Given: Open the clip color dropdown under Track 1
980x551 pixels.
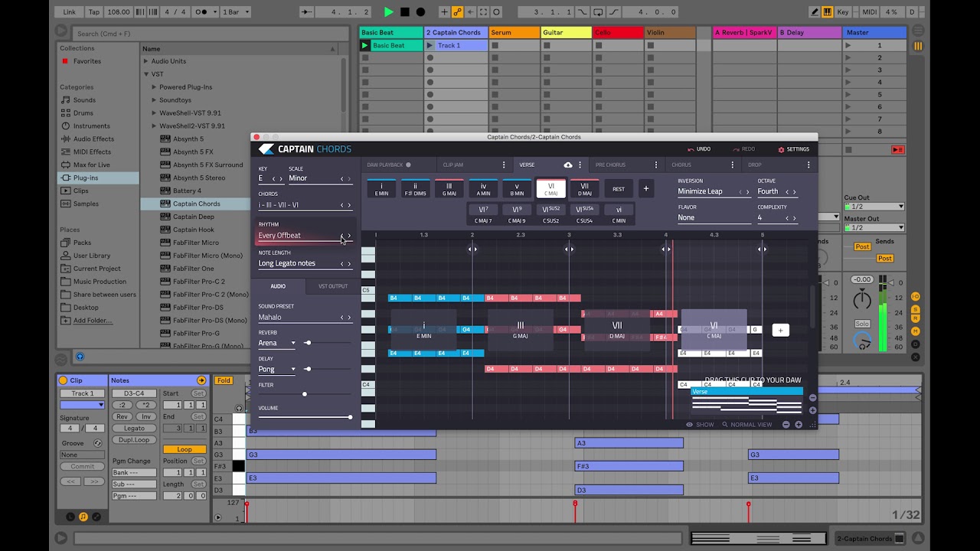Looking at the screenshot, I should click(x=82, y=405).
